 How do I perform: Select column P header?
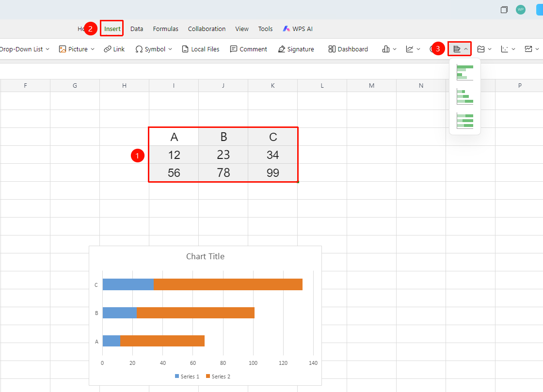[x=519, y=85]
